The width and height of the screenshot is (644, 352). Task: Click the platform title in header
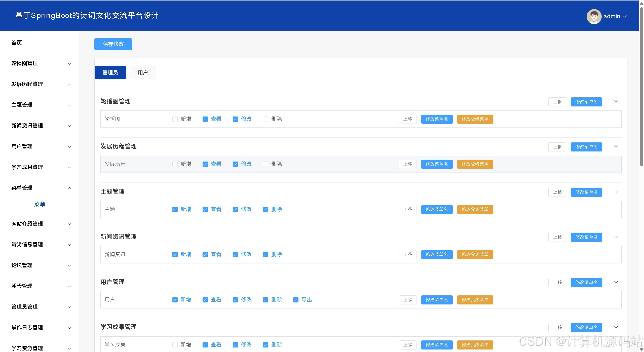pos(87,16)
